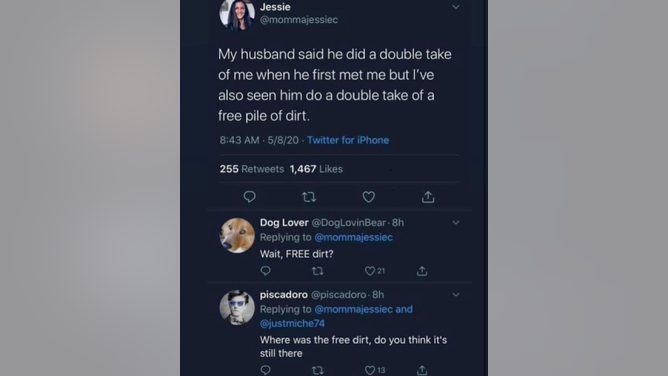Viewport: 668px width, 376px height.
Task: Open the Twitter for iPhone link
Action: click(348, 140)
